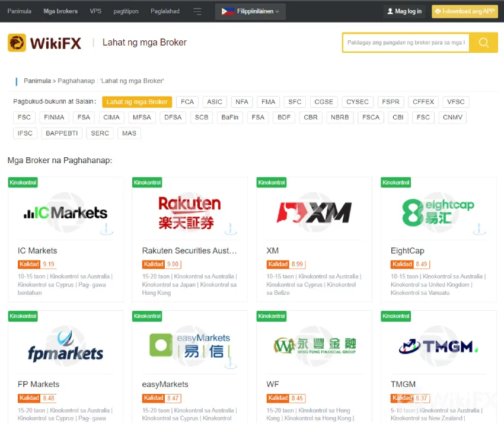504x423 pixels.
Task: Click the Mag log in button
Action: pos(404,11)
